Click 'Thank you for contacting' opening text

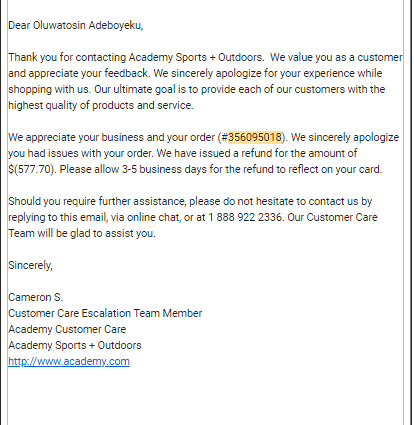(67, 57)
